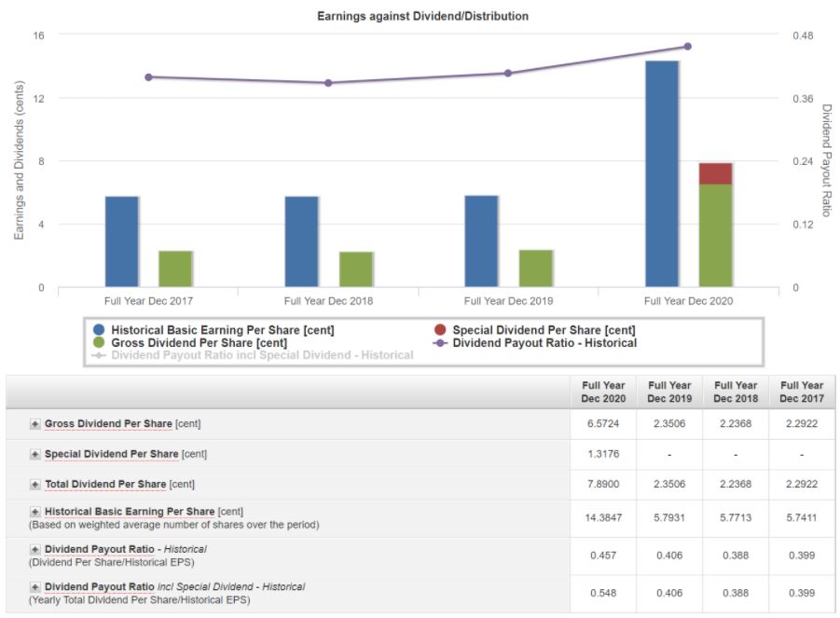840x618 pixels.
Task: Click the payout ratio data point for 2020
Action: click(687, 47)
